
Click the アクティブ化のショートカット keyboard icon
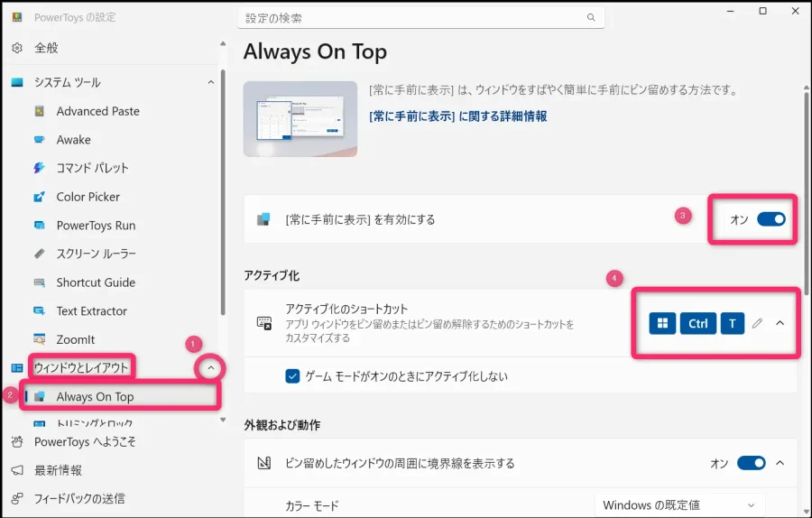pyautogui.click(x=264, y=323)
